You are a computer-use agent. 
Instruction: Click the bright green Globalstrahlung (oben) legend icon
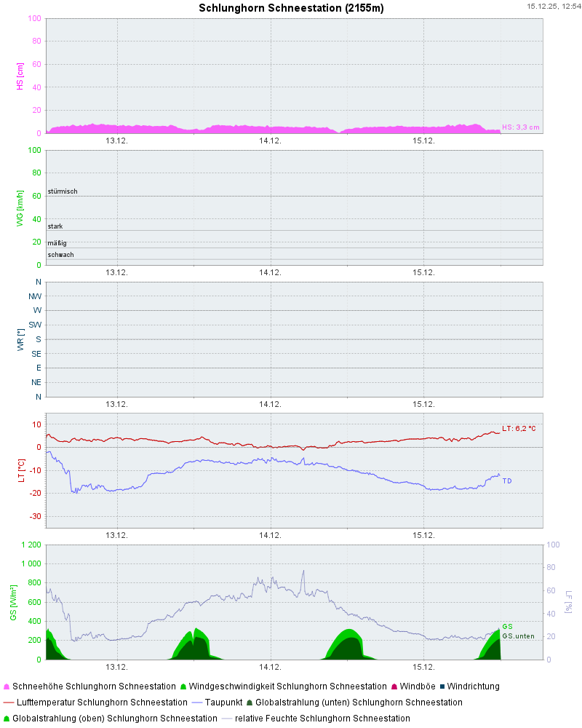click(7, 719)
